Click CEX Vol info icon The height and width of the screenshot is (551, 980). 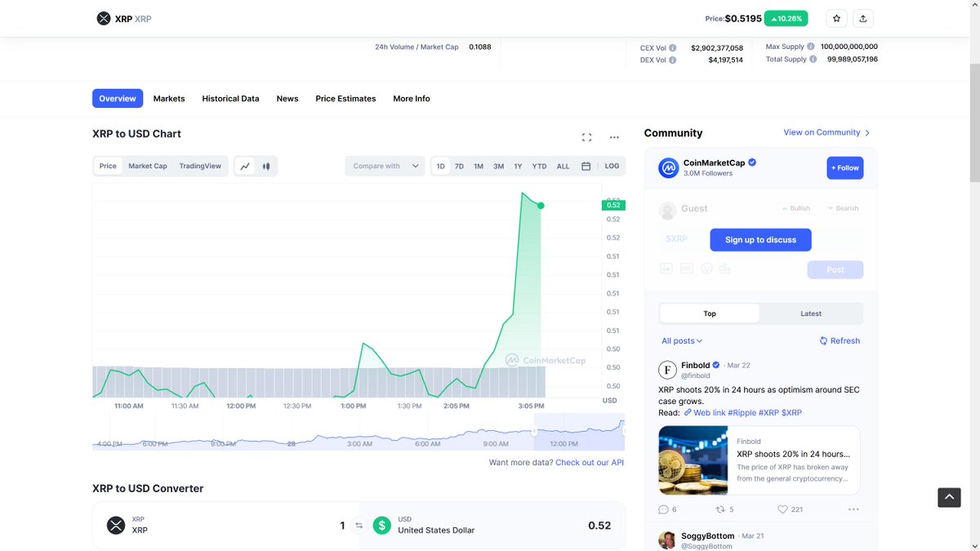point(673,47)
